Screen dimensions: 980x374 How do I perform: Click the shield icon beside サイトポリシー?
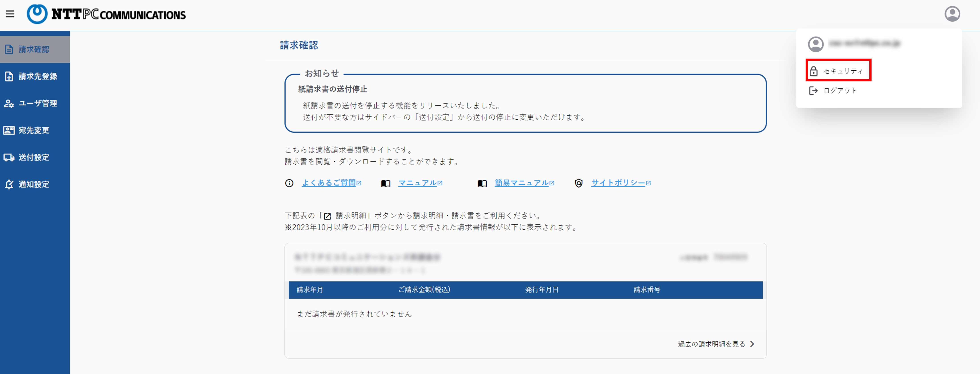(579, 183)
